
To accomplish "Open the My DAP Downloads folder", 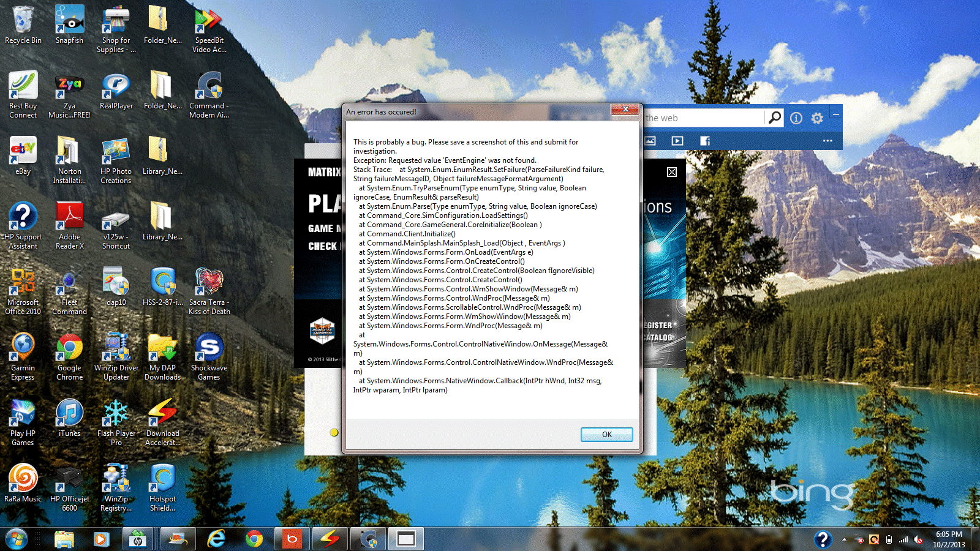I will coord(163,357).
